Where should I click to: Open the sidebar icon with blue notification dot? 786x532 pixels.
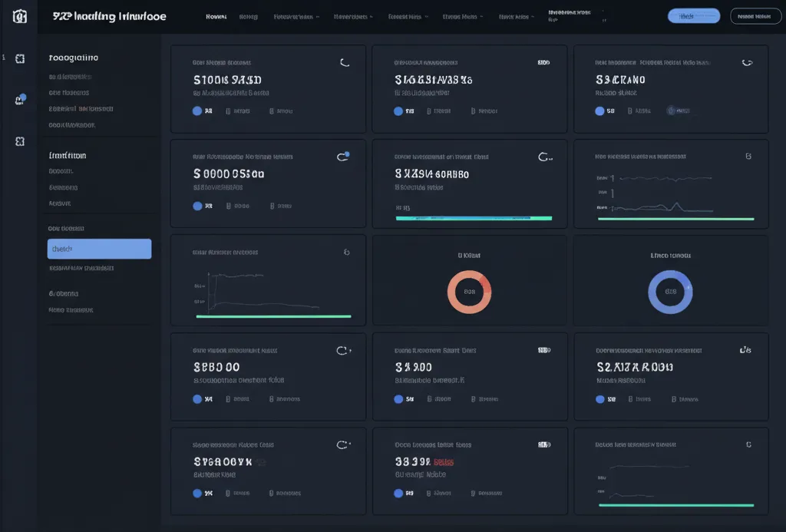click(x=20, y=100)
